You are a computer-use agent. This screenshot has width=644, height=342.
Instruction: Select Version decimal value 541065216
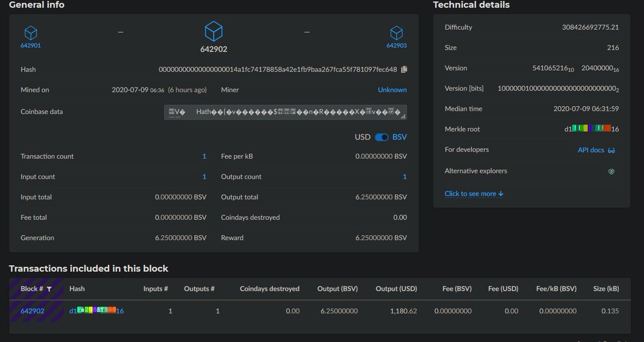553,68
